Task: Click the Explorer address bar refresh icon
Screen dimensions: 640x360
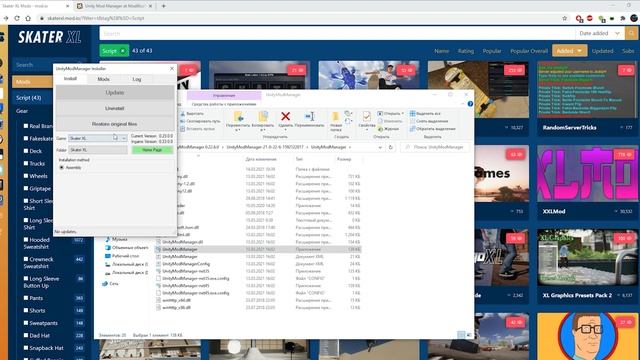Action: pos(391,147)
